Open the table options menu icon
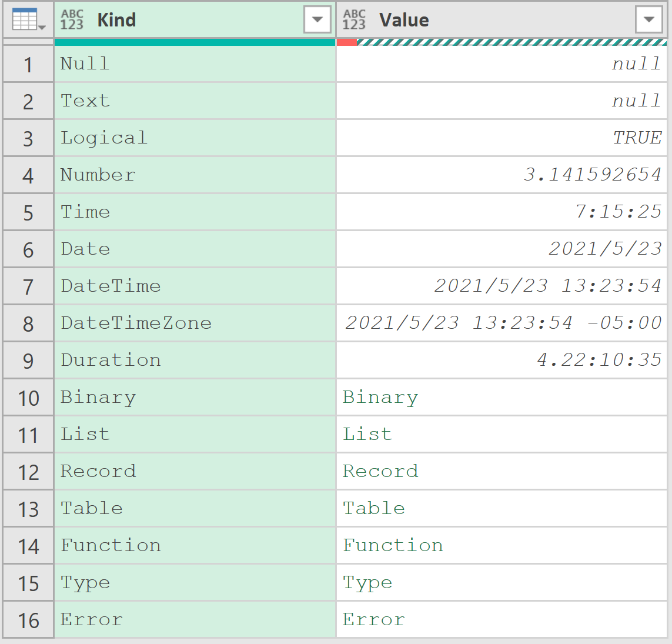Image resolution: width=672 pixels, height=644 pixels. point(28,20)
